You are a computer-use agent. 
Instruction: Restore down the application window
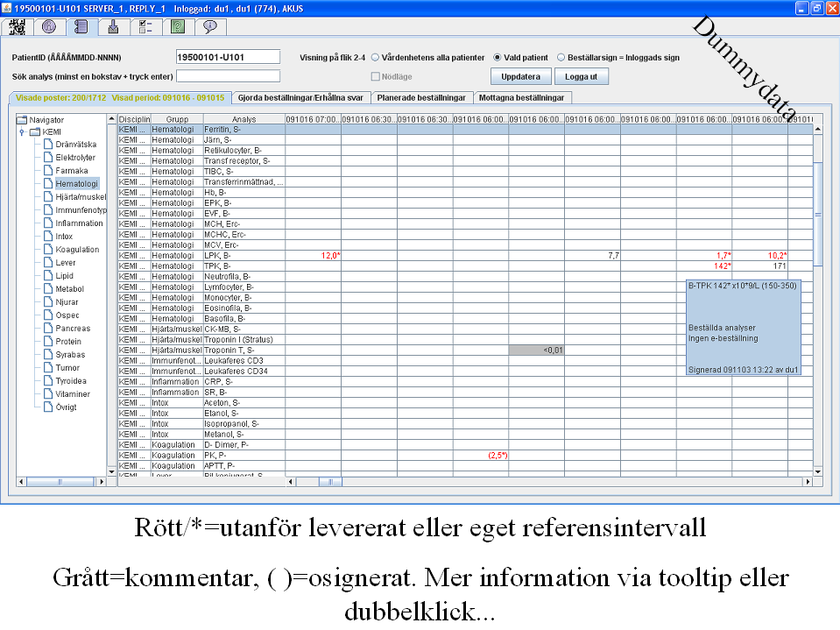coord(817,8)
